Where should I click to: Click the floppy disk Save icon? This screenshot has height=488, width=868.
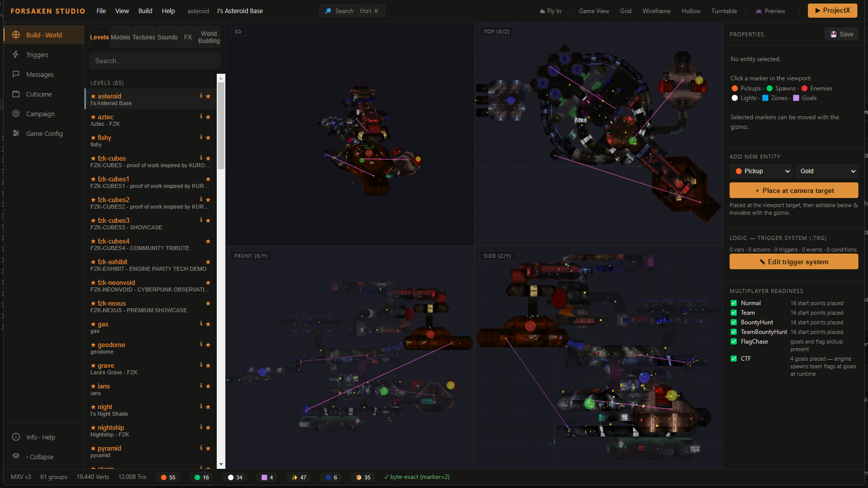pos(834,34)
